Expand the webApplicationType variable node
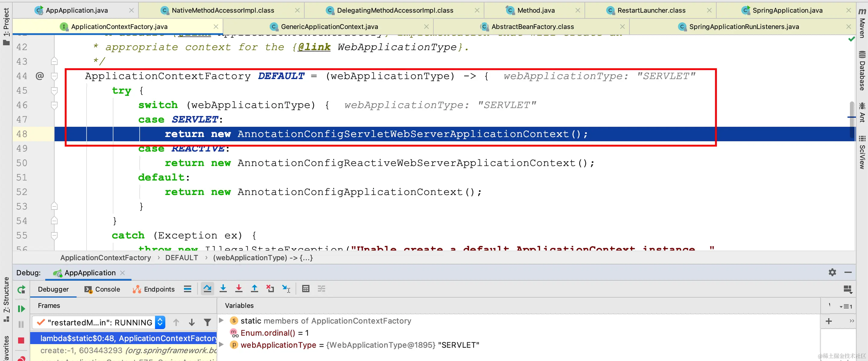Screen dimensions: 868x361 tap(221, 344)
